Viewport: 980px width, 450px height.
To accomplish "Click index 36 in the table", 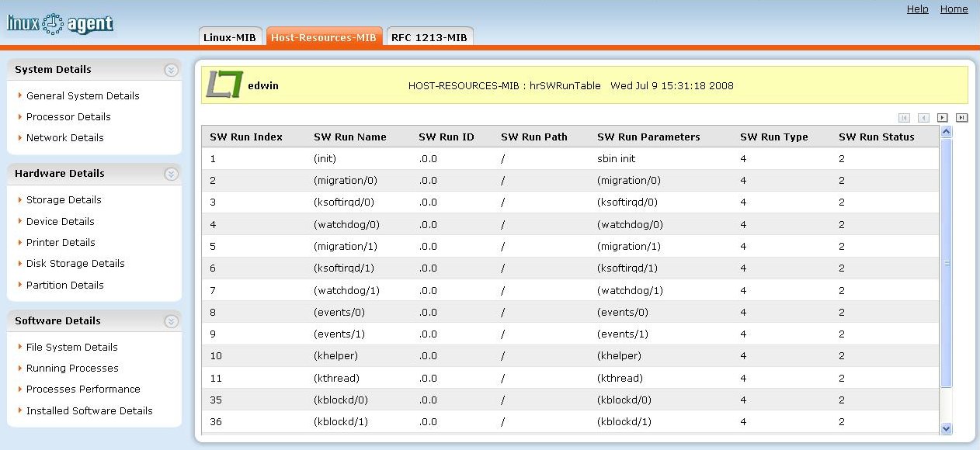I will coord(216,422).
